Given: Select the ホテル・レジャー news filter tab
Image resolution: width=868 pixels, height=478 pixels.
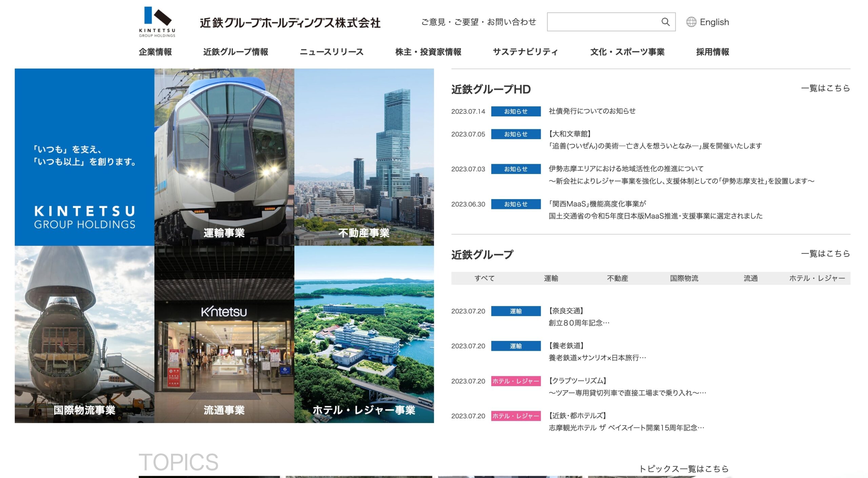Looking at the screenshot, I should [817, 278].
